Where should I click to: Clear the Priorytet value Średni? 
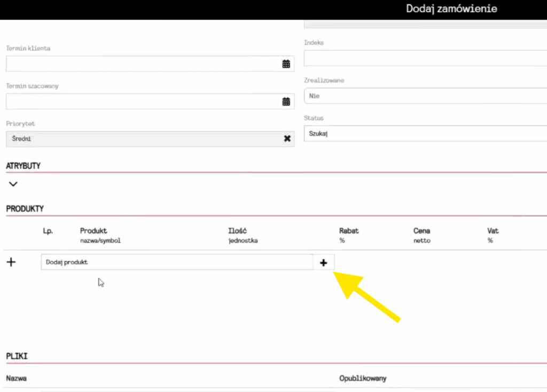pyautogui.click(x=287, y=139)
